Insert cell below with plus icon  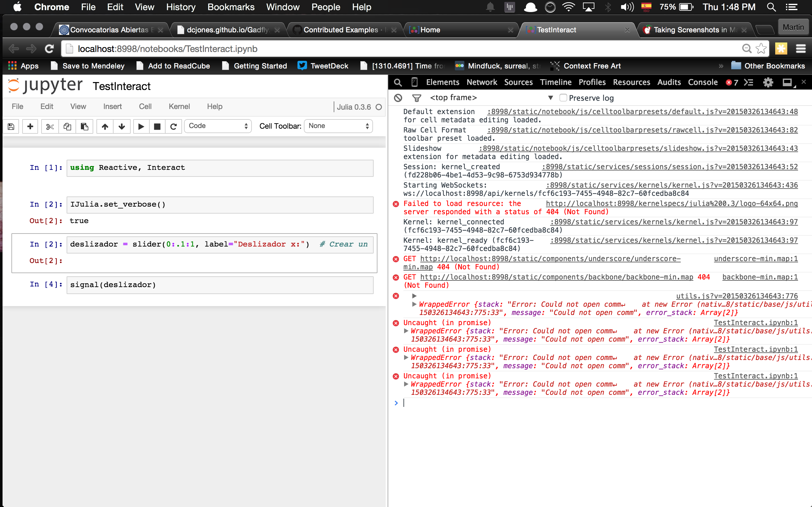coord(30,126)
